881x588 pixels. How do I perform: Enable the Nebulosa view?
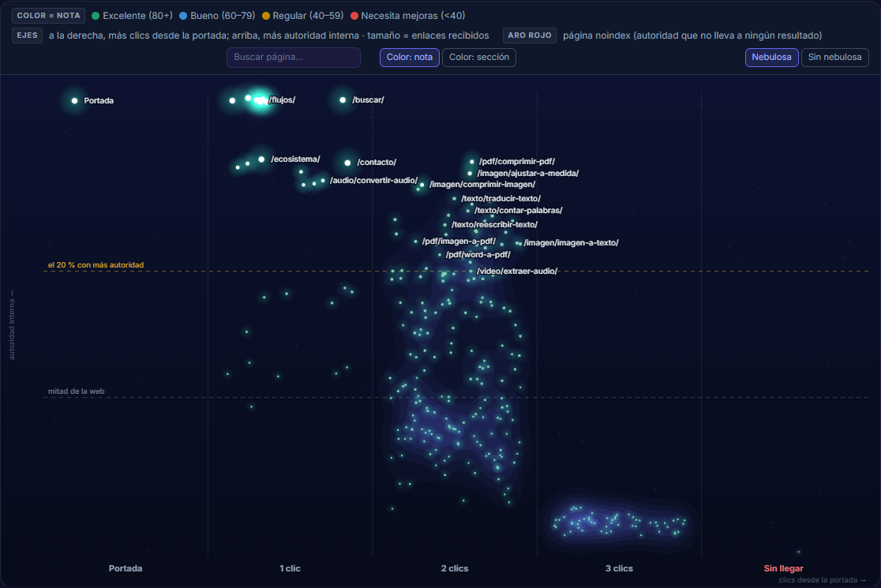tap(771, 58)
